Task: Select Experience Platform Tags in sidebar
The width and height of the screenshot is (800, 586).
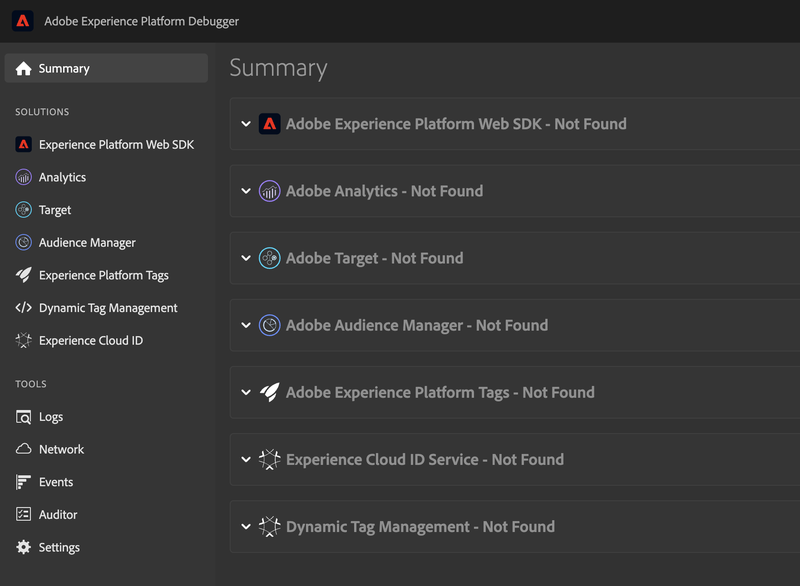Action: coord(106,275)
